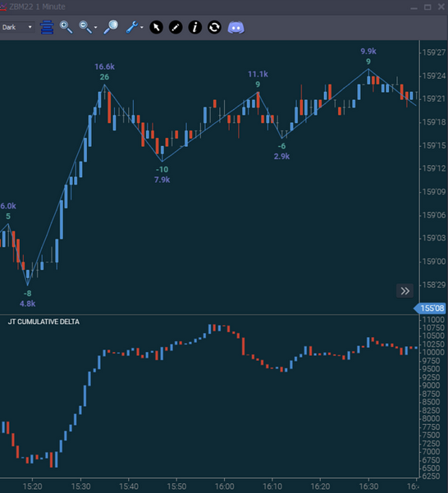The height and width of the screenshot is (493, 448).
Task: Click the zoom out magnifier icon
Action: pyautogui.click(x=85, y=27)
